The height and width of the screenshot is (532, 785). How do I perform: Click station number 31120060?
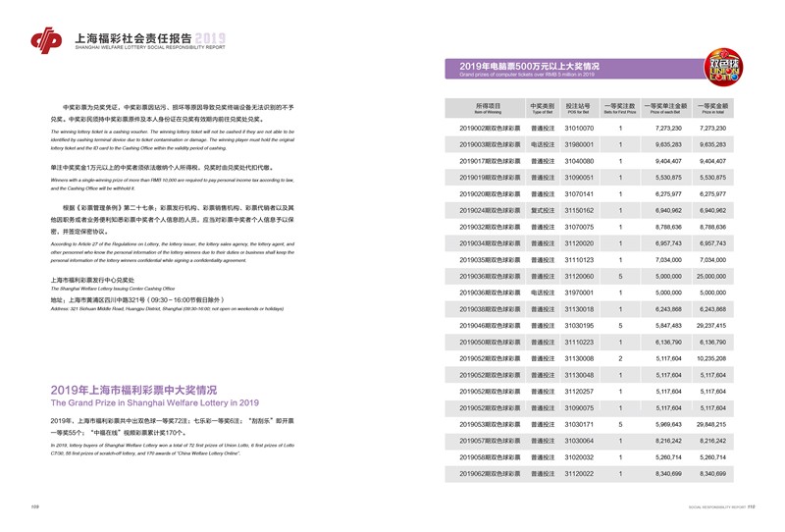(579, 277)
